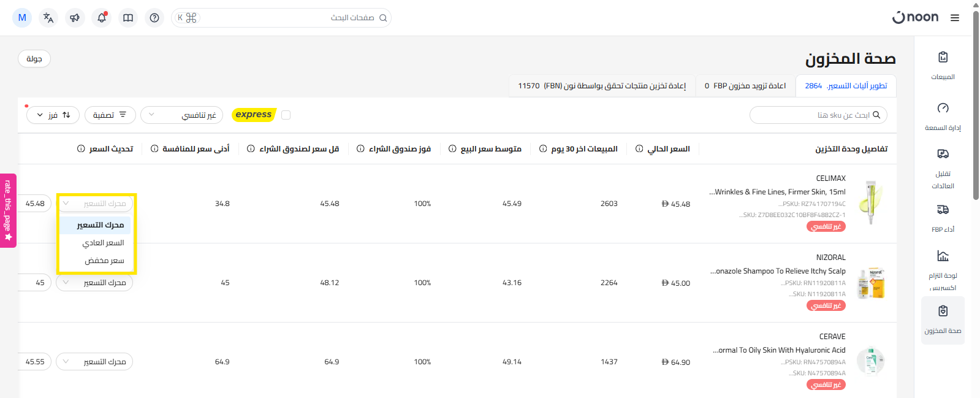This screenshot has width=980, height=398.
Task: Click info icon next to أدنى سعر للمنافسة
Action: (154, 149)
